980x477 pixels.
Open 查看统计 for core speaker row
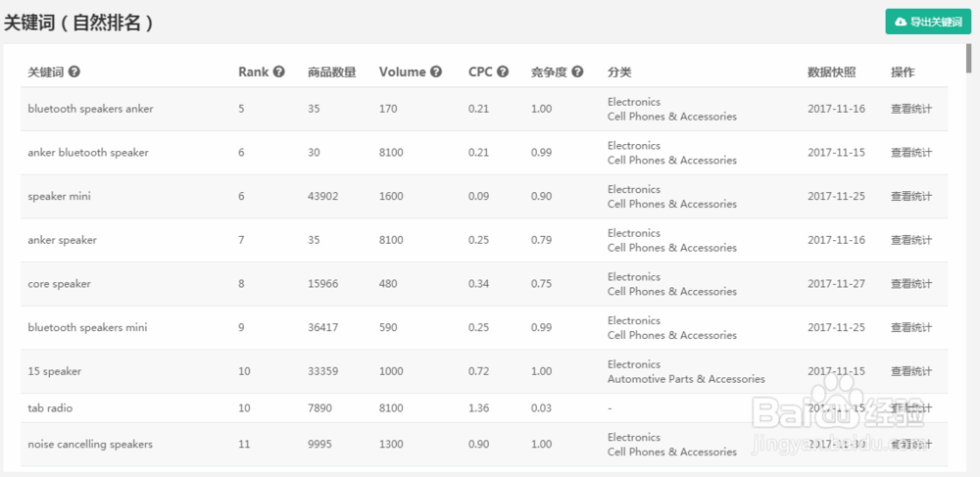[x=910, y=283]
